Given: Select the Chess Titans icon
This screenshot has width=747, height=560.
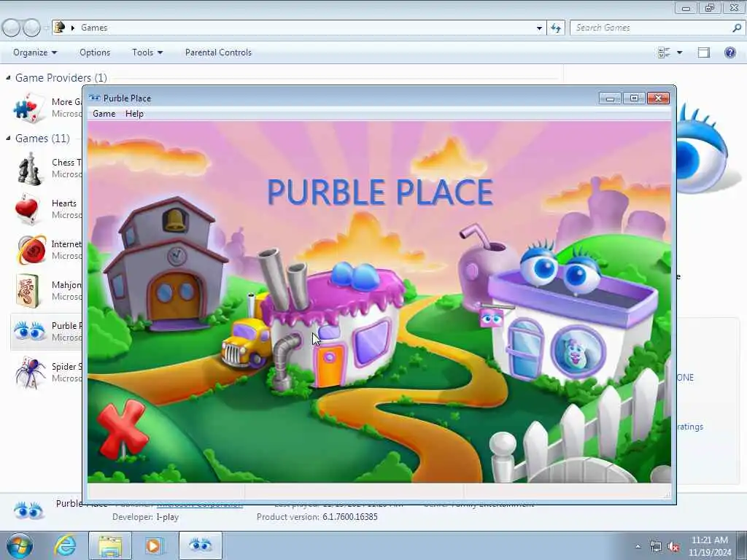Looking at the screenshot, I should pos(29,168).
